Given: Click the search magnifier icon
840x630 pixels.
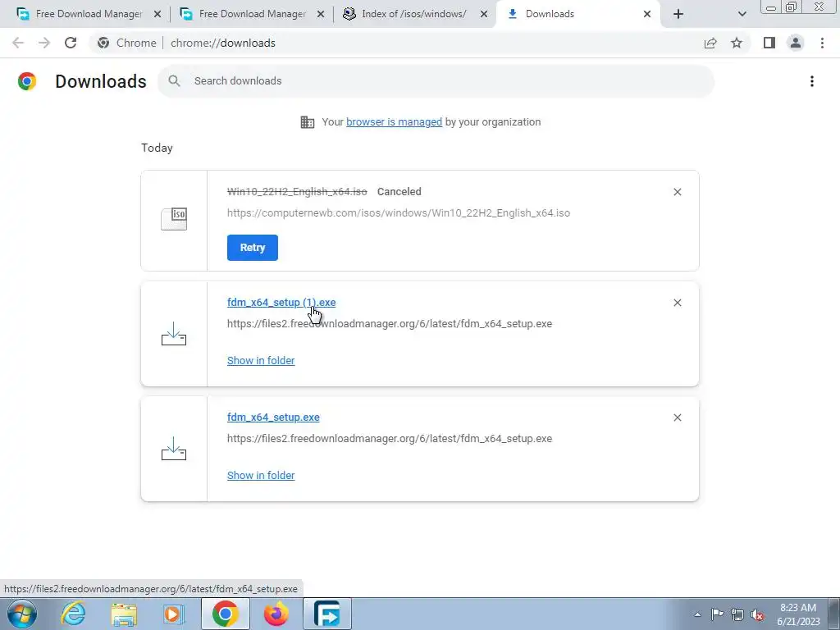Looking at the screenshot, I should 174,81.
